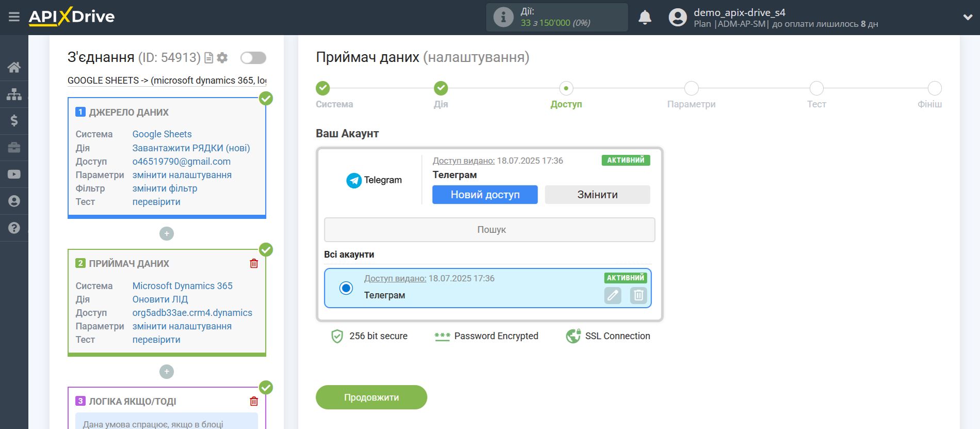Toggle the connection on/off switch

tap(253, 58)
